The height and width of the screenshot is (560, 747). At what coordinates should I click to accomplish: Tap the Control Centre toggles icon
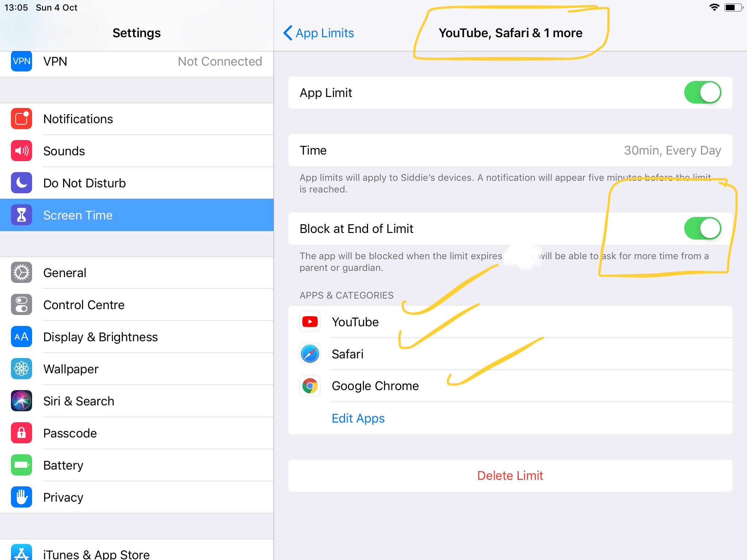(x=22, y=305)
